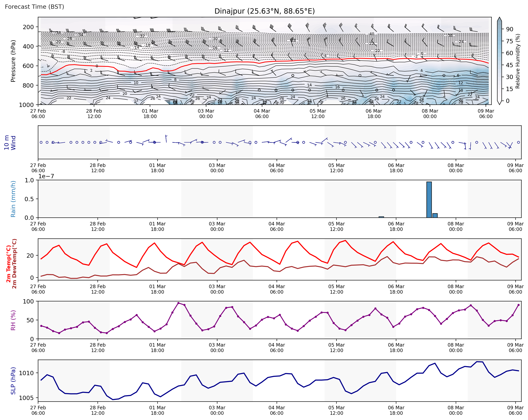Click the Forecast Time (BST) label

point(35,7)
